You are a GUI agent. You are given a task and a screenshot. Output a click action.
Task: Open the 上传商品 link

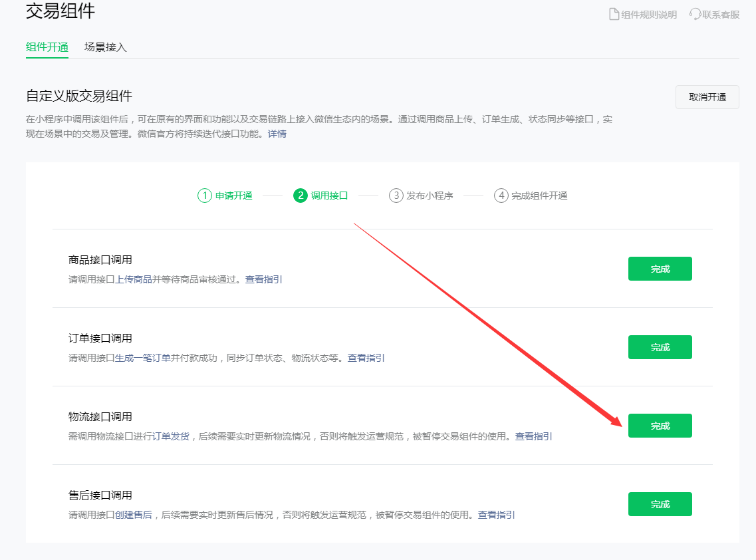(134, 279)
